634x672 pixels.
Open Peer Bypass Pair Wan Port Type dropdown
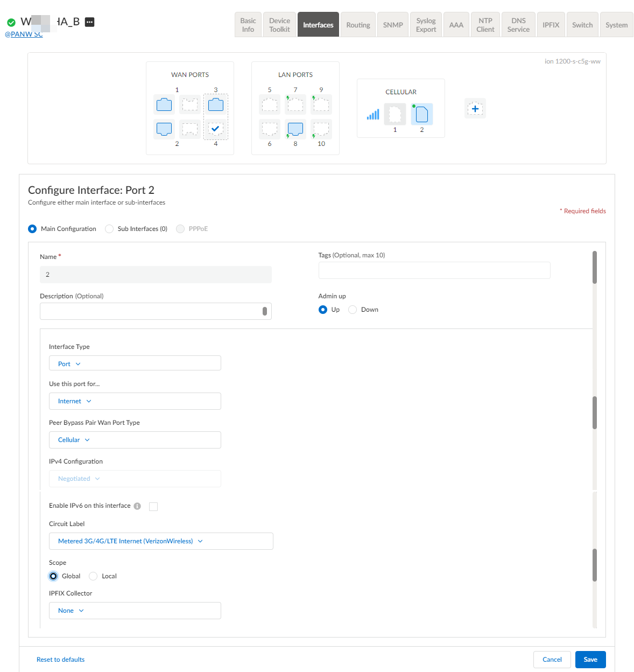(x=135, y=440)
